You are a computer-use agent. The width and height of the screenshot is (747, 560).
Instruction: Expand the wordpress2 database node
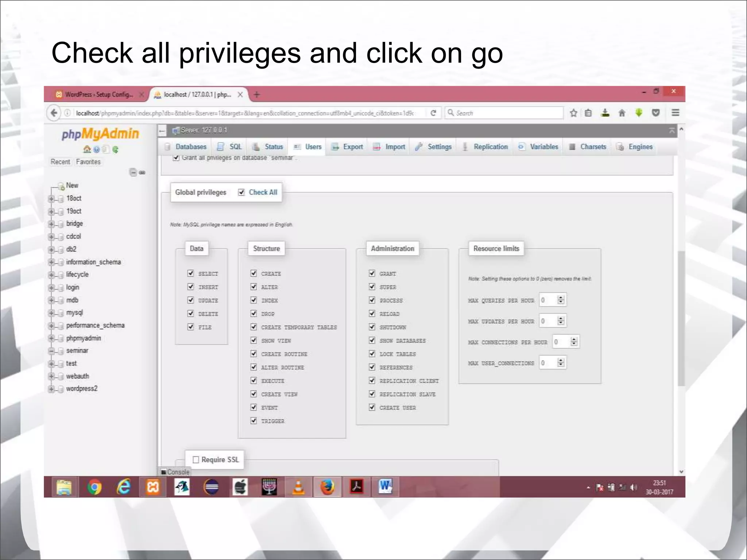51,389
